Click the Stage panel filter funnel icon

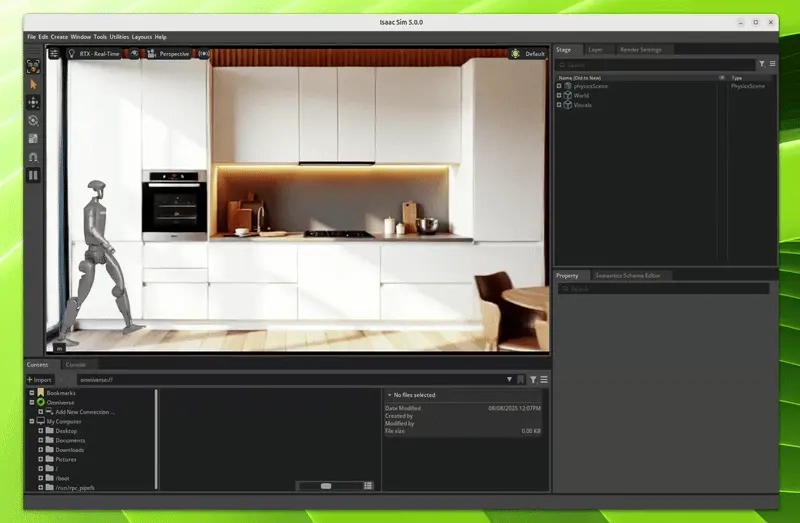(x=761, y=64)
